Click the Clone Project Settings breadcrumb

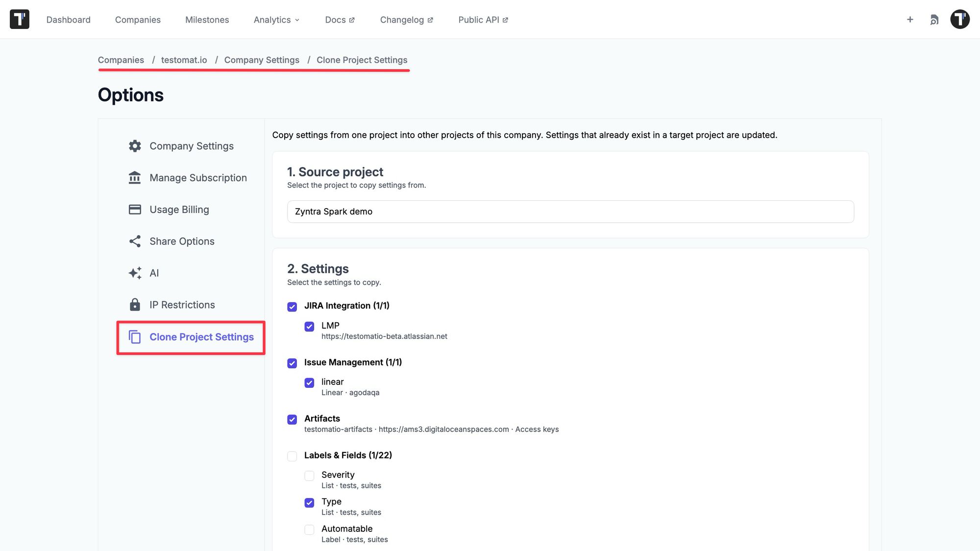[362, 60]
